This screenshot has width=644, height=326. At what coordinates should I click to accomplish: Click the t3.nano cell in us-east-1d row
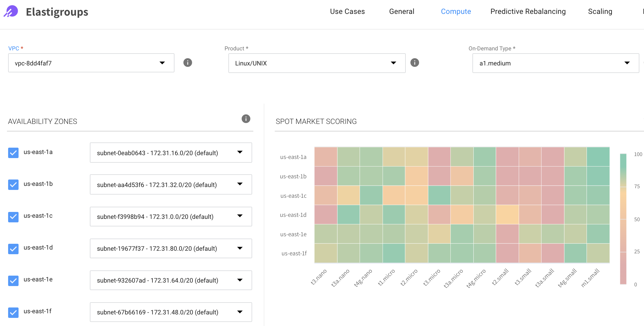pyautogui.click(x=326, y=215)
